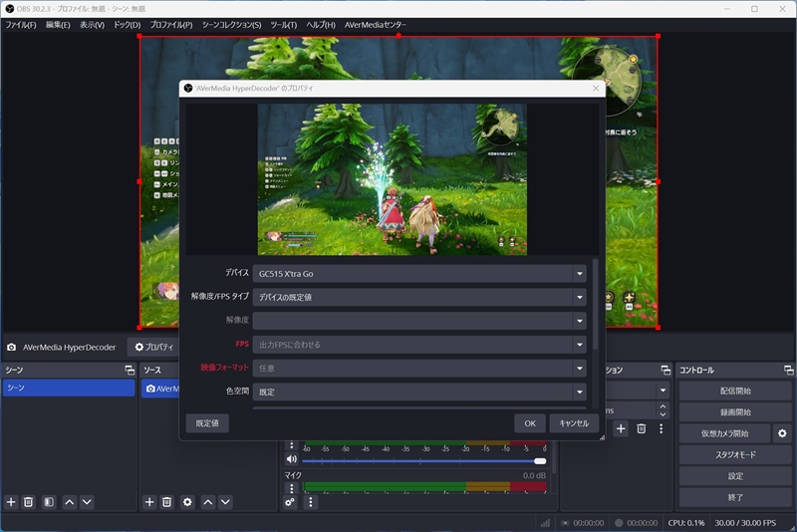
Task: Click the OBS logo in title bar
Action: click(x=9, y=9)
